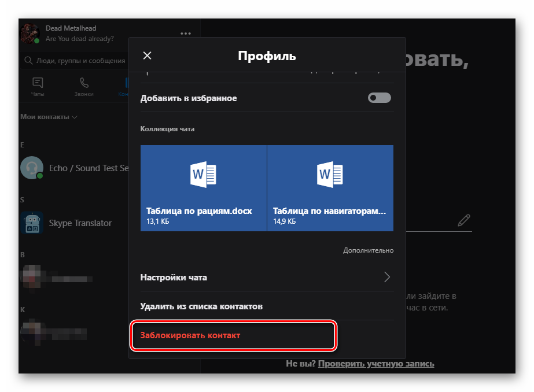Open the three-dots more menu
Screen dimensions: 534x392
[x=185, y=34]
